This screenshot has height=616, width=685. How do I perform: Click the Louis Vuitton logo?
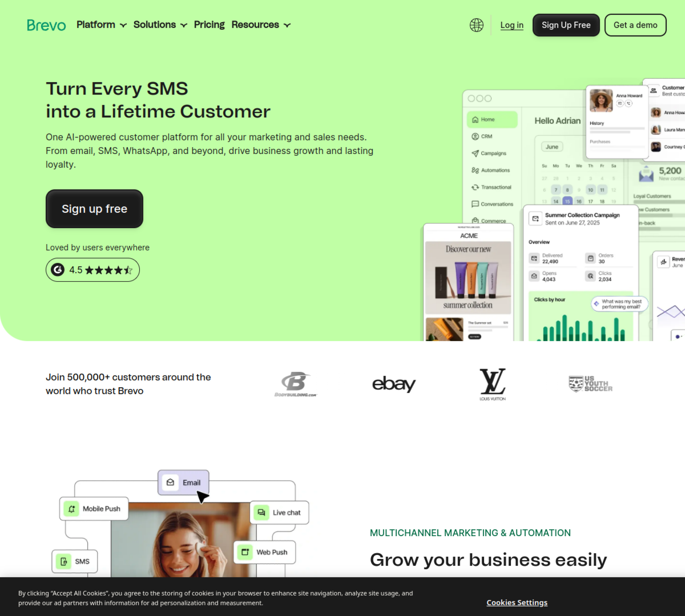[x=493, y=384]
